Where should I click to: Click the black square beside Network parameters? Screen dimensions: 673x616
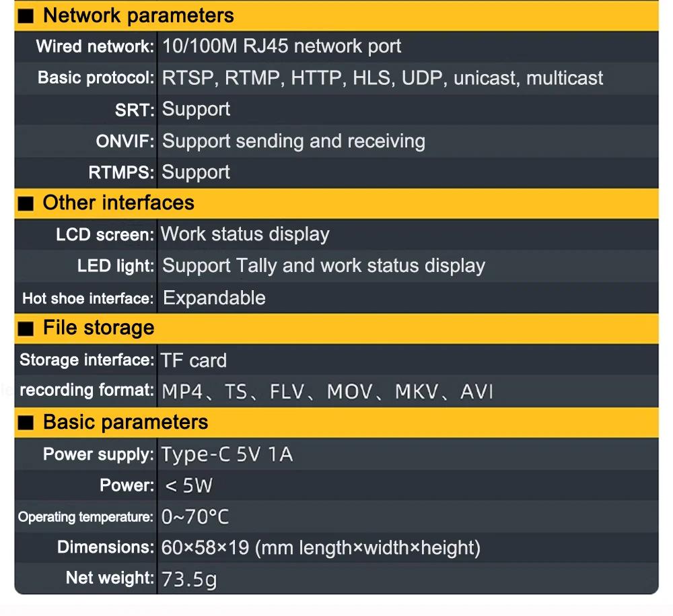point(26,16)
